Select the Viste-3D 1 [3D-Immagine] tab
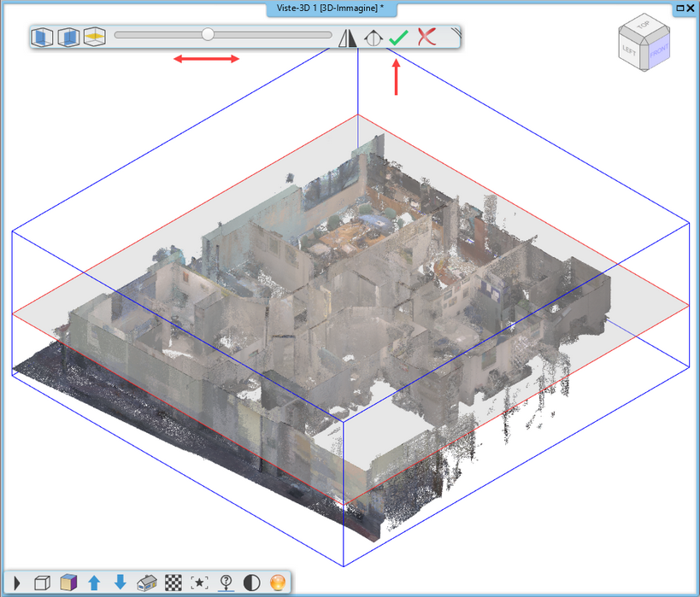Viewport: 700px width, 597px height. (331, 8)
